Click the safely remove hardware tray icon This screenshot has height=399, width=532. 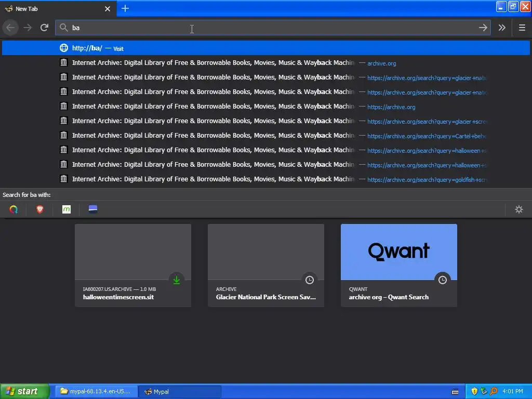click(x=484, y=392)
